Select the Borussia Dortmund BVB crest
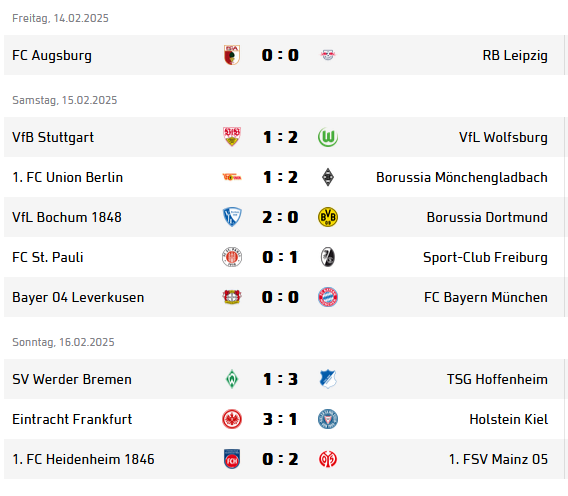The width and height of the screenshot is (568, 496). pyautogui.click(x=328, y=217)
